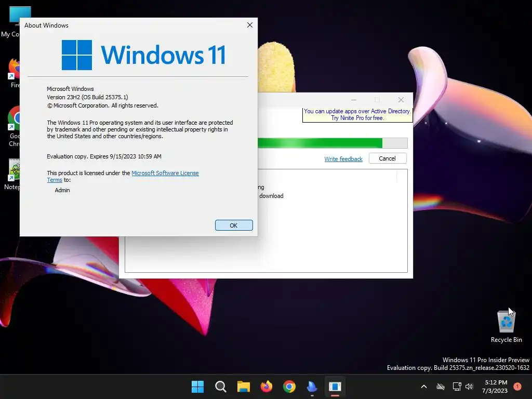532x399 pixels.
Task: Click the 'Admin' licensee name
Action: (62, 190)
